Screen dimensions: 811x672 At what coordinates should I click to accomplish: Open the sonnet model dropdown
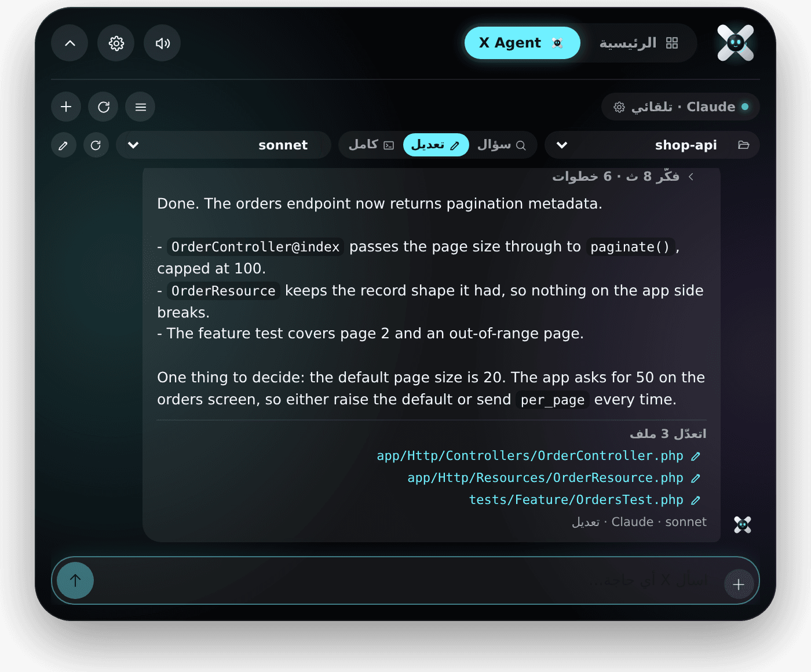pos(224,145)
